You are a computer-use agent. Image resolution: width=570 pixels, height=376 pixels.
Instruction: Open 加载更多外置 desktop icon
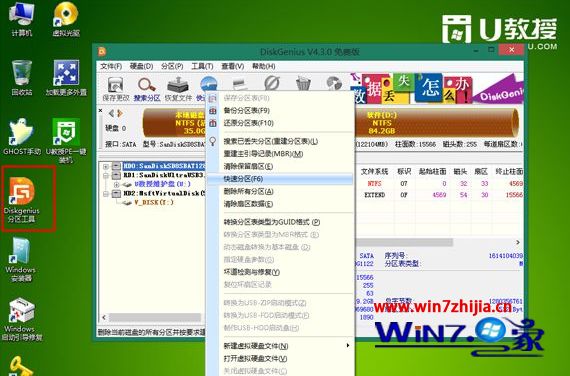(66, 78)
